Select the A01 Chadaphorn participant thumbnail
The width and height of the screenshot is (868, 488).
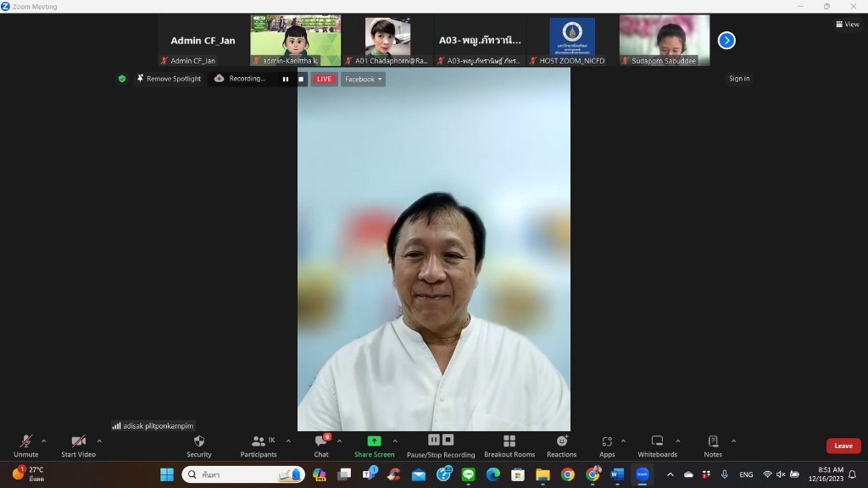click(x=387, y=41)
